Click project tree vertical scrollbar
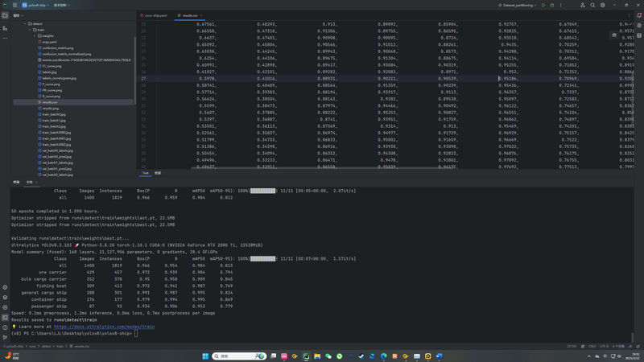The image size is (644, 362). 135,70
